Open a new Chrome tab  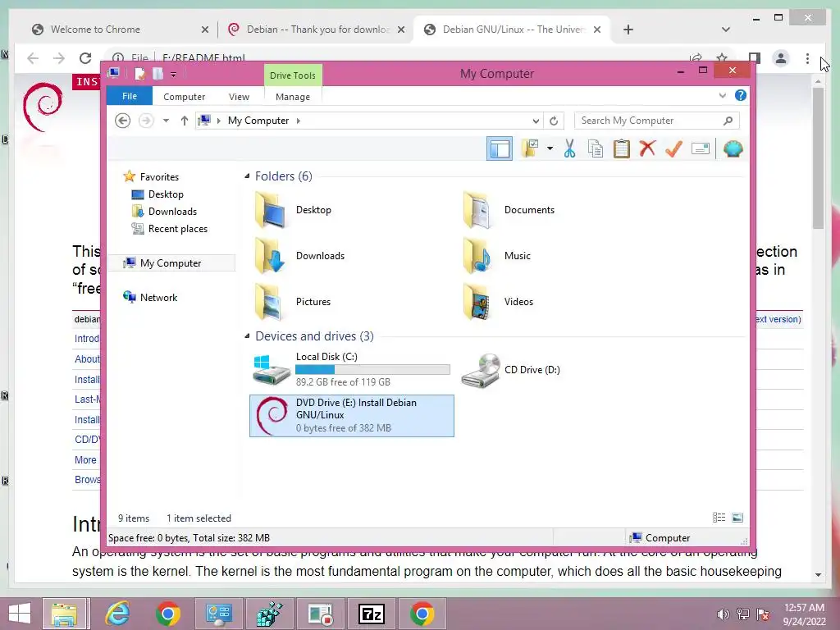(628, 30)
